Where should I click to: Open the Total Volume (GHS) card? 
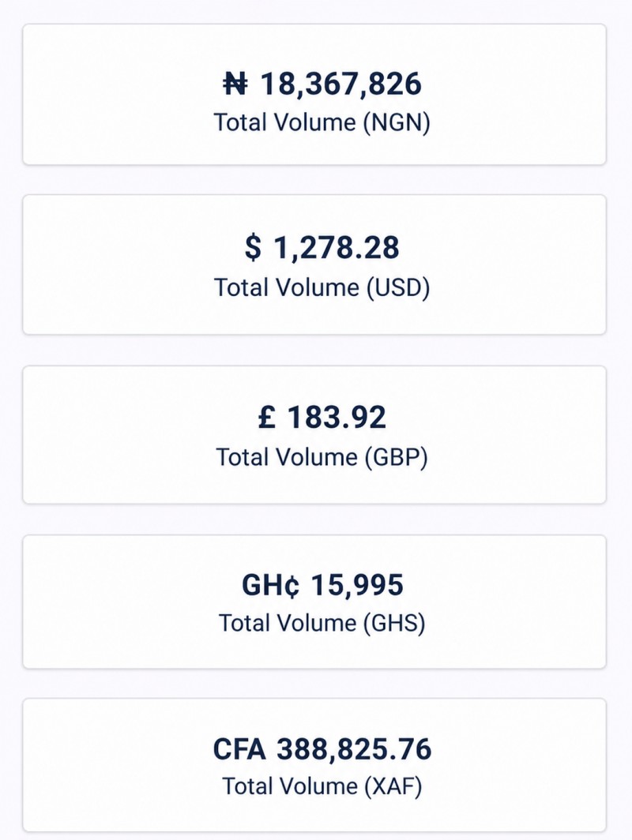(x=314, y=602)
